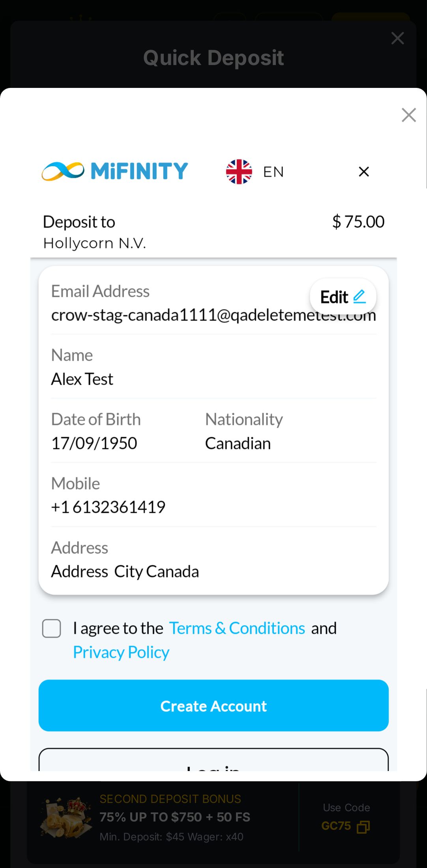Image resolution: width=427 pixels, height=868 pixels.
Task: Open the EN language selector
Action: 273,172
